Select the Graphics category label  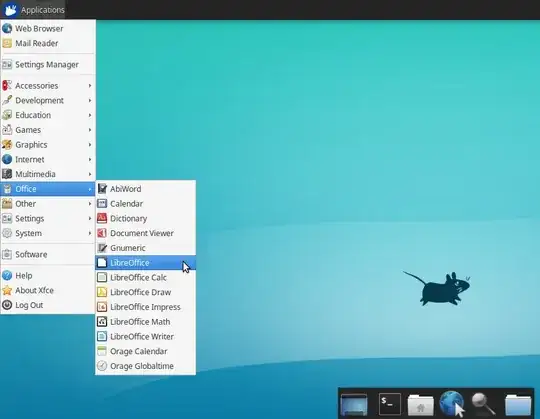tap(31, 145)
